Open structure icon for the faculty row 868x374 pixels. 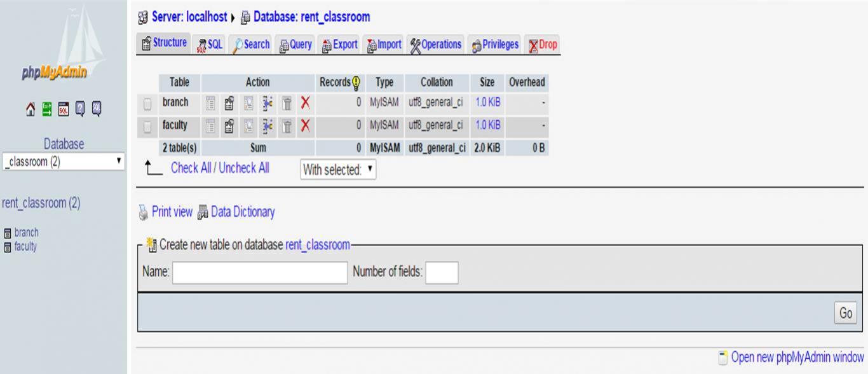[229, 125]
